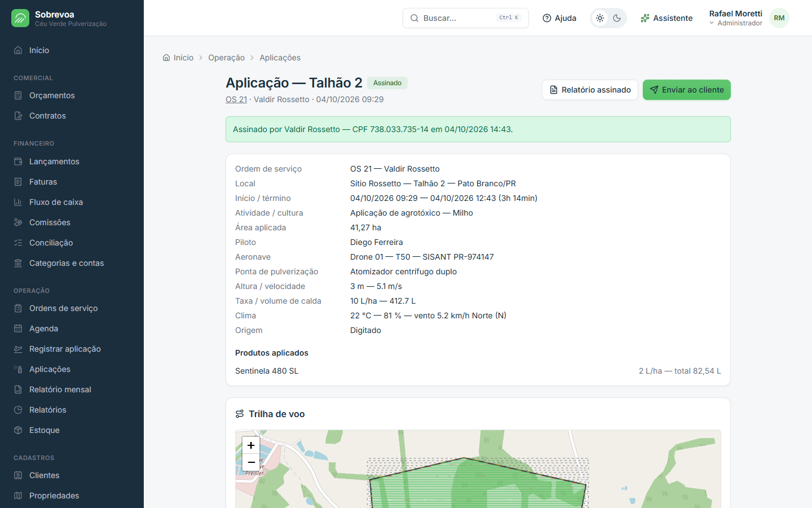
Task: Open Contratos icon in sidebar
Action: (18, 116)
